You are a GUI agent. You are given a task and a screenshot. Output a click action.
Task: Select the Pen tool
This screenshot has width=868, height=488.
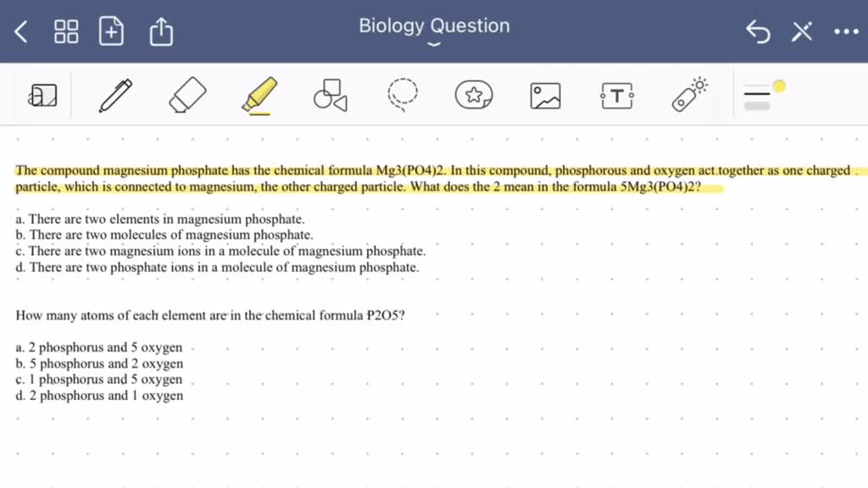[x=116, y=95]
